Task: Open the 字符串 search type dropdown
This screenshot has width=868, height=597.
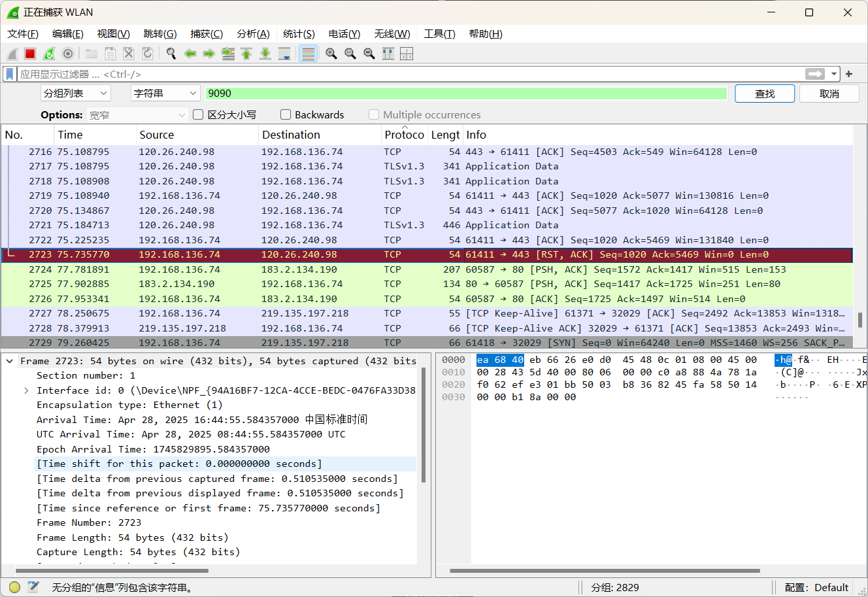Action: point(165,94)
